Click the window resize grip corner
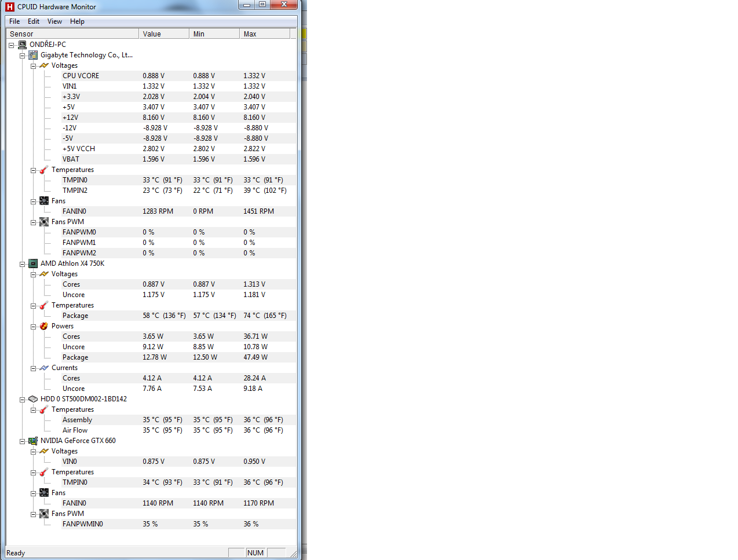Screen dimensions: 738x560 293,554
